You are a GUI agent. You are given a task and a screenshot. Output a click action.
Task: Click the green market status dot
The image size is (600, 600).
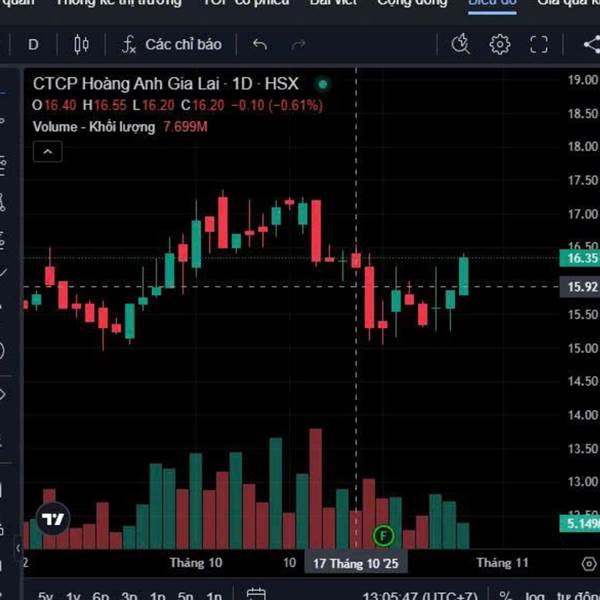point(323,84)
